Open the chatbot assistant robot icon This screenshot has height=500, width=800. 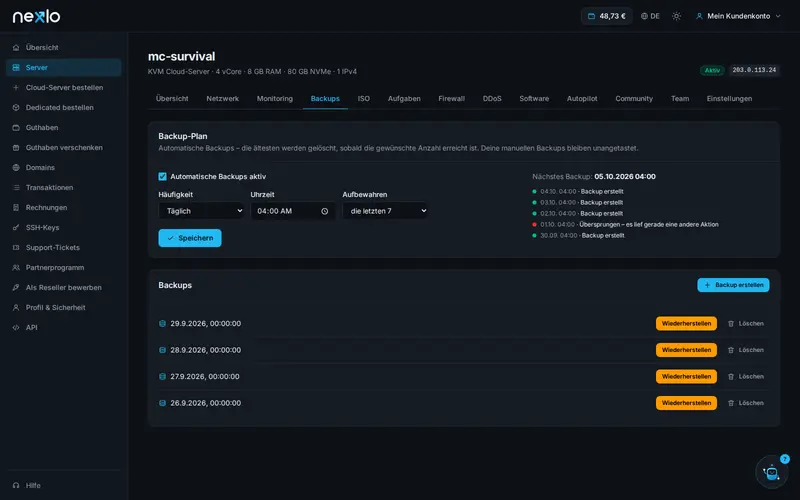click(771, 472)
